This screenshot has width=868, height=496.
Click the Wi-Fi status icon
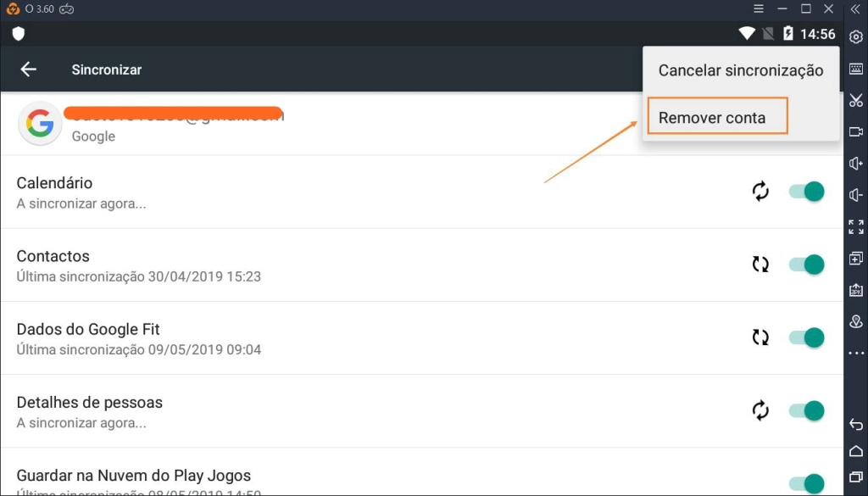click(x=747, y=34)
